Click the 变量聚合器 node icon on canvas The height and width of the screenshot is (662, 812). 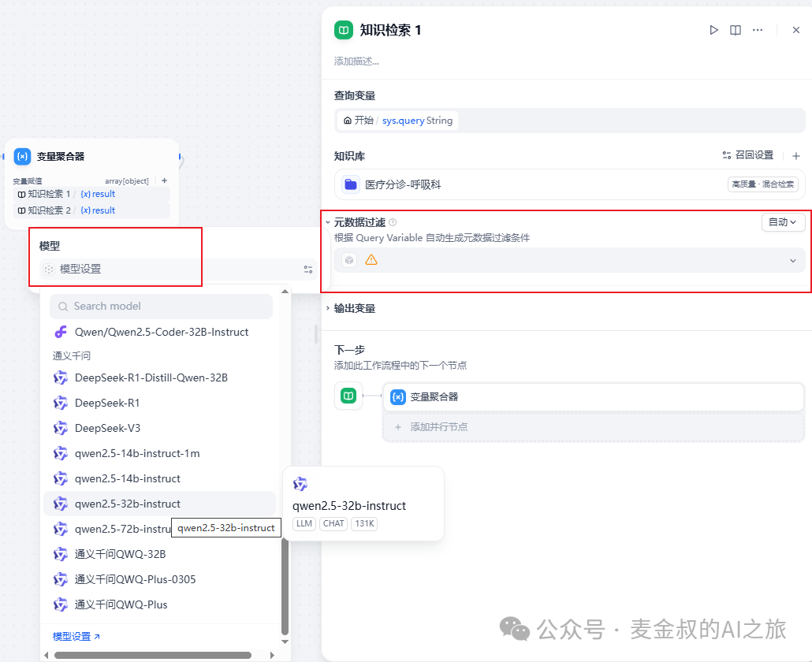[22, 156]
